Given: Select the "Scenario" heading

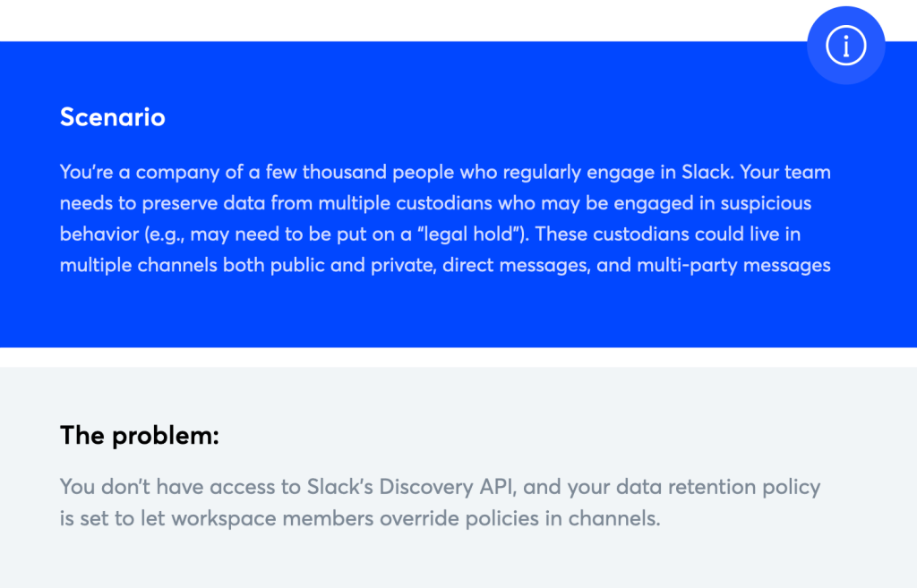Looking at the screenshot, I should tap(113, 117).
